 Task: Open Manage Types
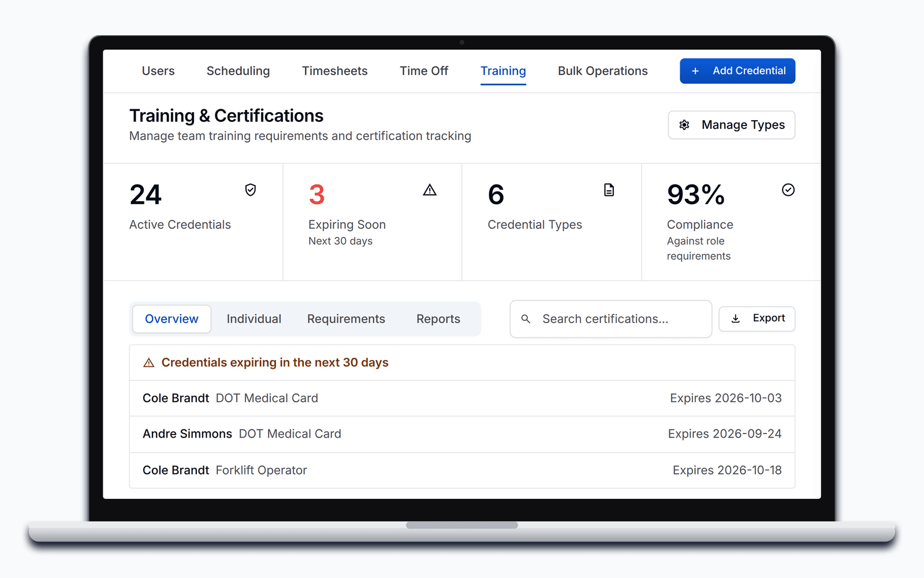point(732,125)
